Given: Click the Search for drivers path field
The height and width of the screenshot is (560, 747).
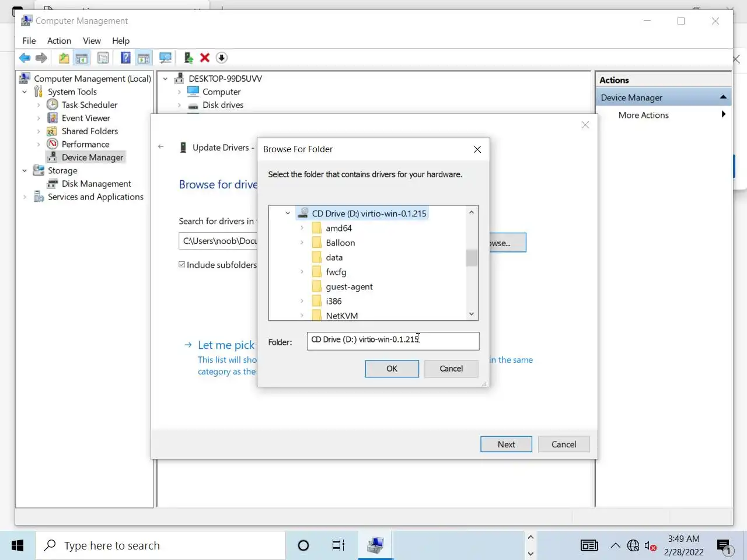Looking at the screenshot, I should pyautogui.click(x=218, y=241).
